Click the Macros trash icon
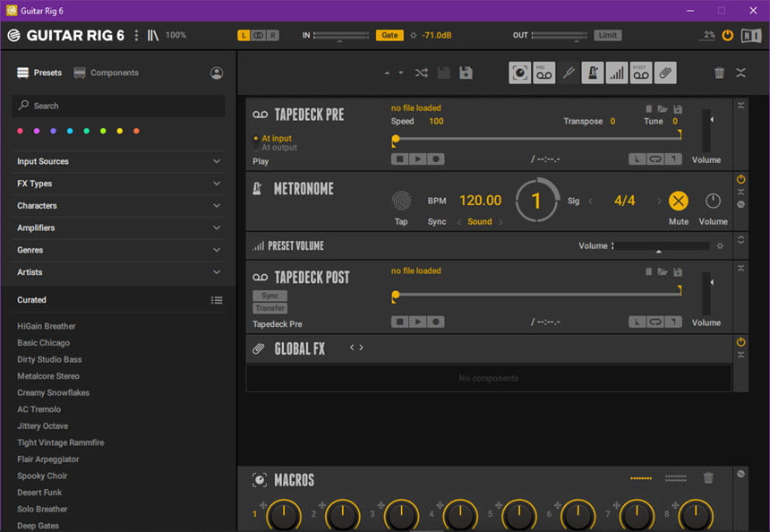Screen dimensions: 770x532 point(708,477)
